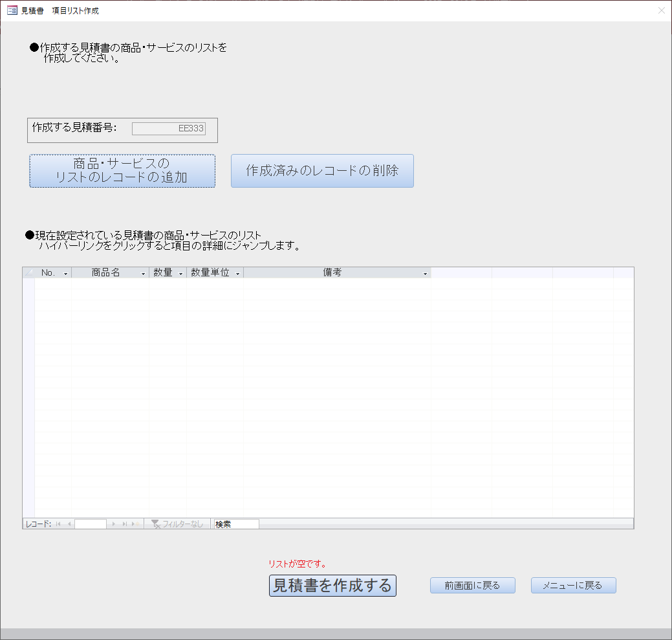Expand the 備考 column dropdown arrow

pos(425,274)
